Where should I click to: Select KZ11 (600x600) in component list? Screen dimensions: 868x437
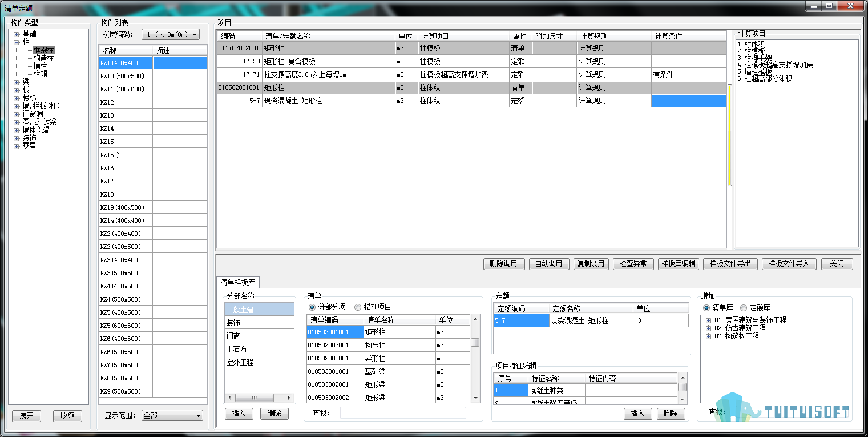(x=153, y=89)
